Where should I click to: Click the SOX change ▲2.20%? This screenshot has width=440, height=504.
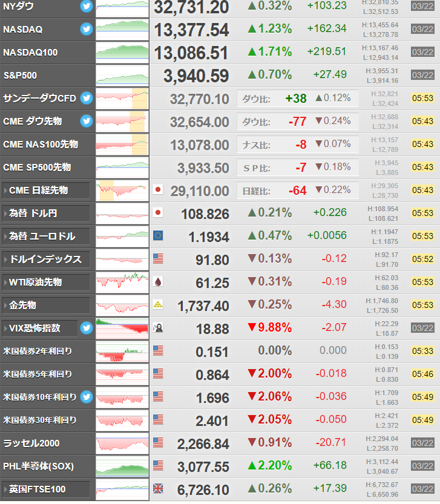tap(270, 465)
